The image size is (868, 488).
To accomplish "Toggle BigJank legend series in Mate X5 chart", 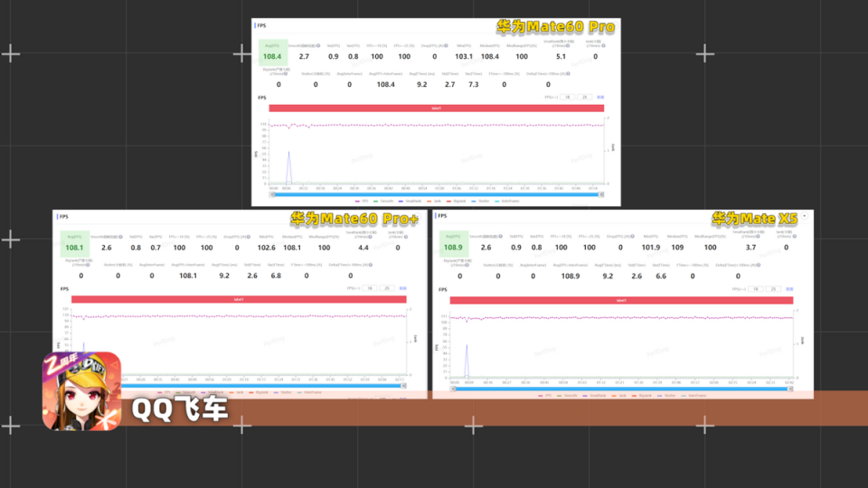I will 642,396.
